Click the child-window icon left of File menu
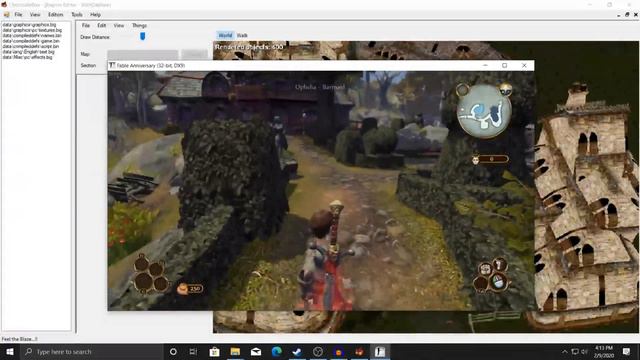This screenshot has width=640, height=360. click(7, 15)
